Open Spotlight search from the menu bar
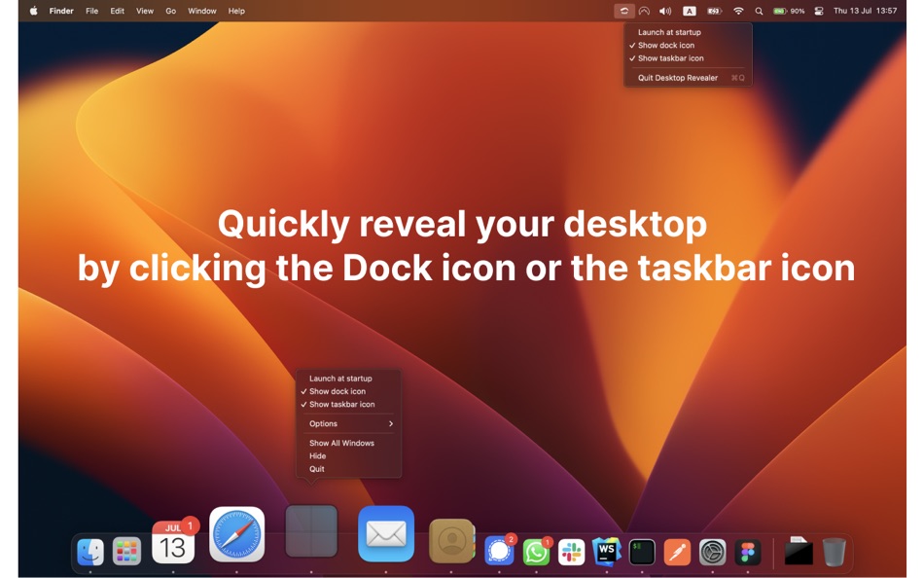Screen dimensions: 924x578 760,11
